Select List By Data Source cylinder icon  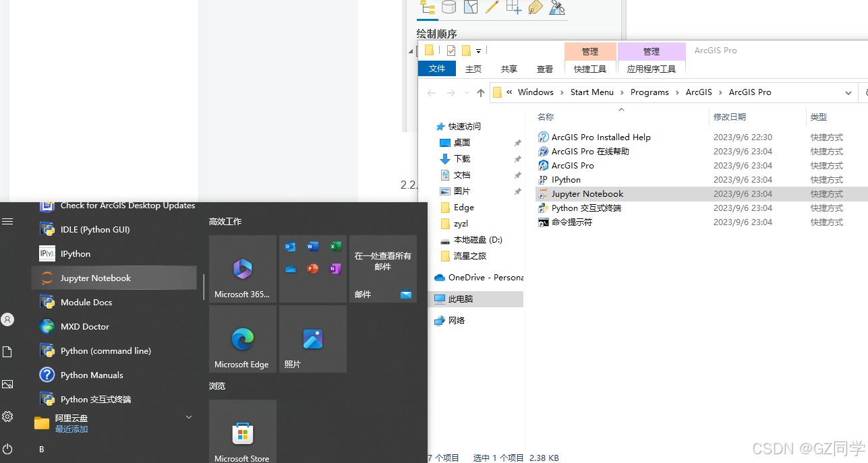point(449,7)
